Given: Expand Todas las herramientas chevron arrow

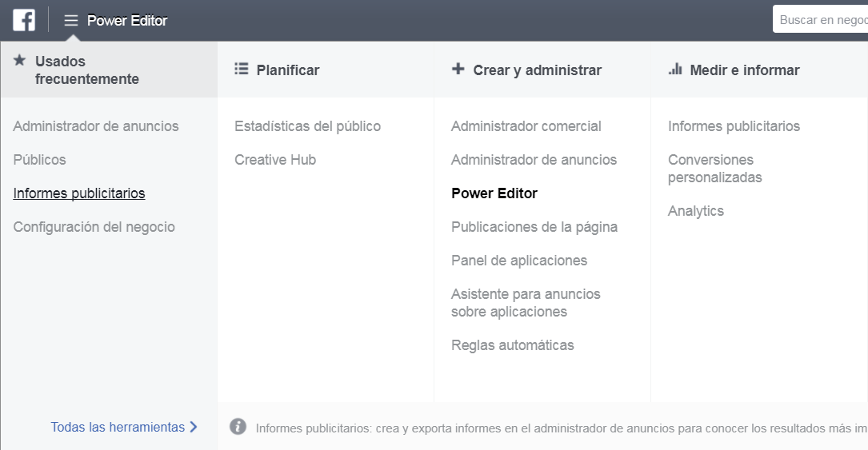Looking at the screenshot, I should 193,427.
